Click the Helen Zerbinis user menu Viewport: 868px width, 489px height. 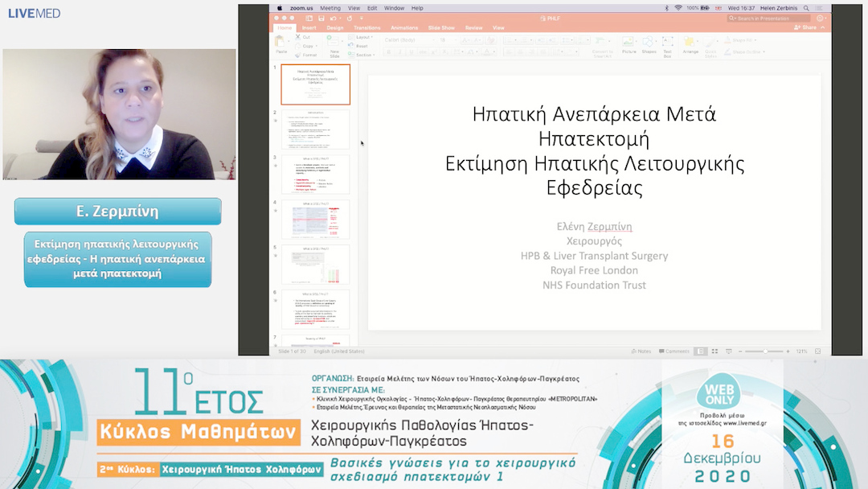(778, 8)
